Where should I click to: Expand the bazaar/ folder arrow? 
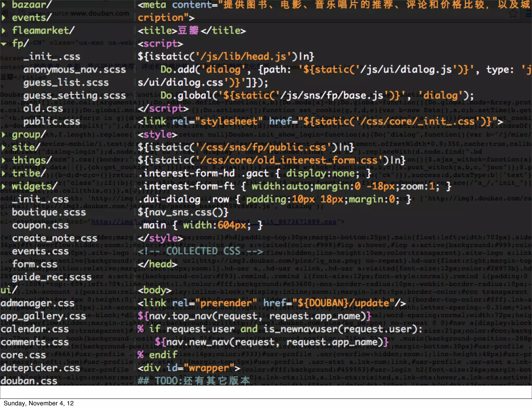point(3,5)
